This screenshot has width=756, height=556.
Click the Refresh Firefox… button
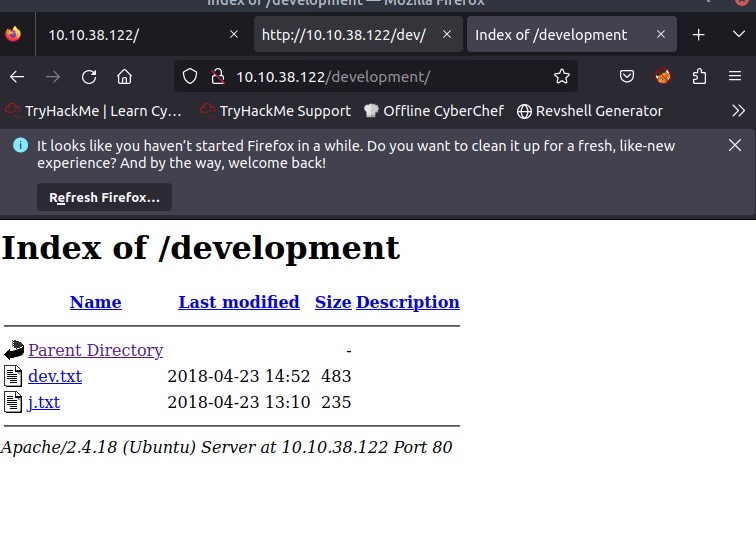click(x=104, y=197)
